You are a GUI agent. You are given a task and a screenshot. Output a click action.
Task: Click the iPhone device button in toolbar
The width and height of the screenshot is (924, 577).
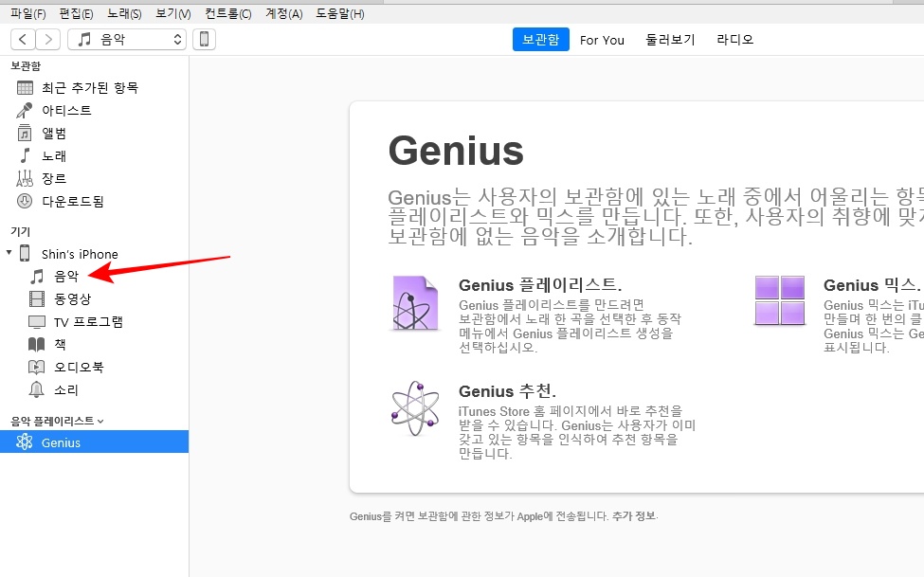[x=204, y=40]
